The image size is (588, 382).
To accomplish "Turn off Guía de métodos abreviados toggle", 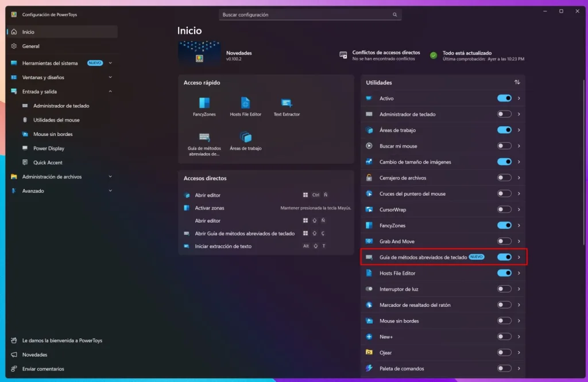I will (504, 257).
